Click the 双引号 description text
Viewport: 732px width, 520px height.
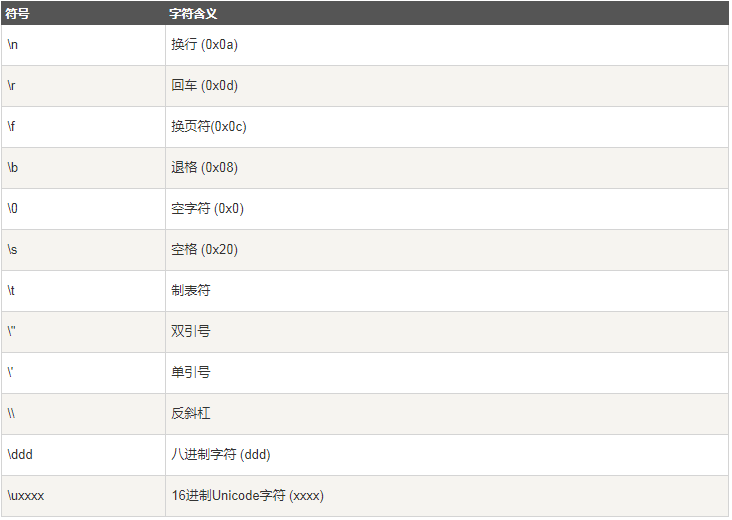point(190,331)
